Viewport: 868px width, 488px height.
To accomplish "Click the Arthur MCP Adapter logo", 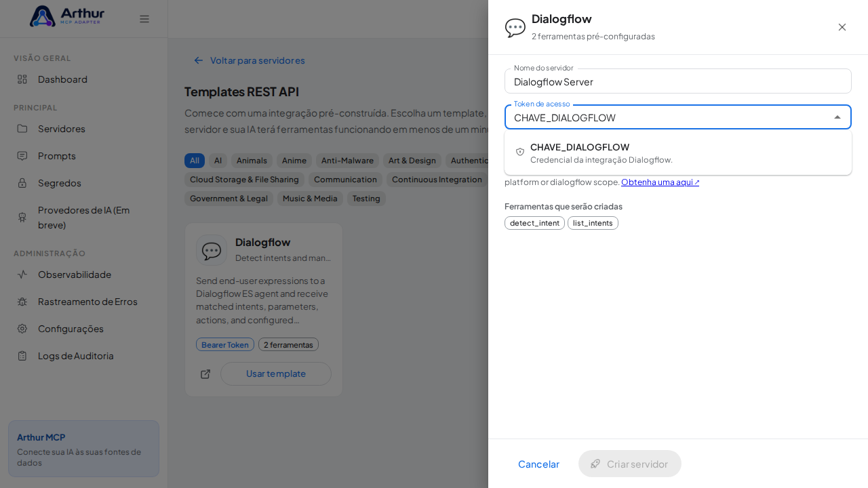I will (x=66, y=16).
